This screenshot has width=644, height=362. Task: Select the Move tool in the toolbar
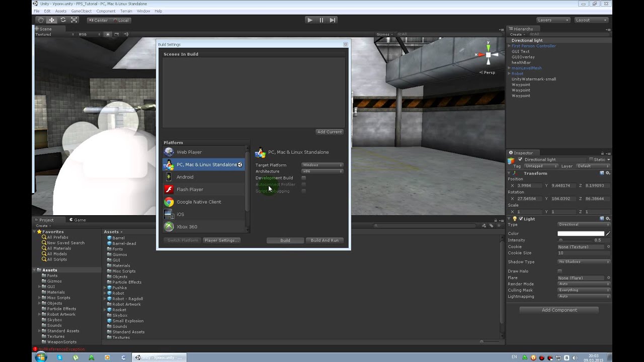(52, 20)
